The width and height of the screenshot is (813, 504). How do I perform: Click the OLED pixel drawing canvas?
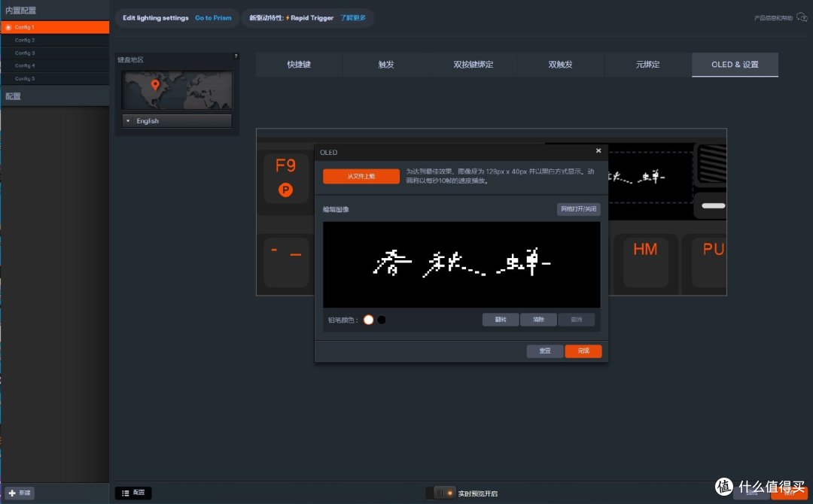(x=461, y=264)
